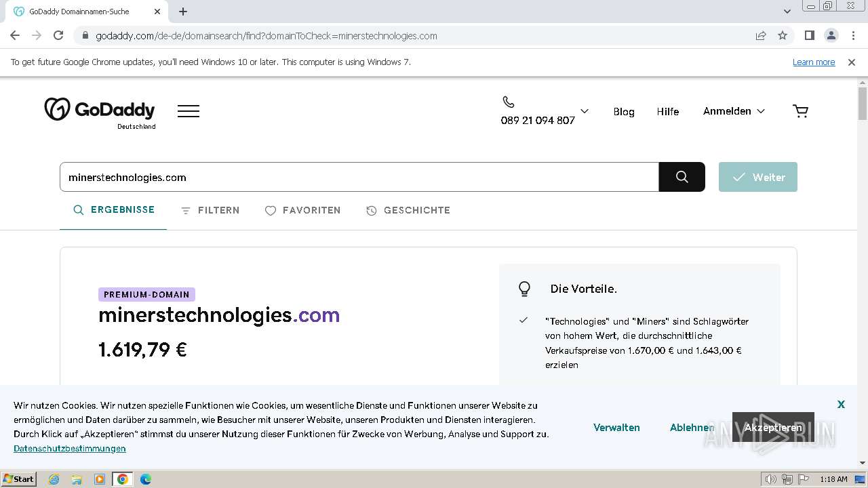Click the Premium-Domain badge
This screenshot has width=868, height=488.
coord(146,295)
